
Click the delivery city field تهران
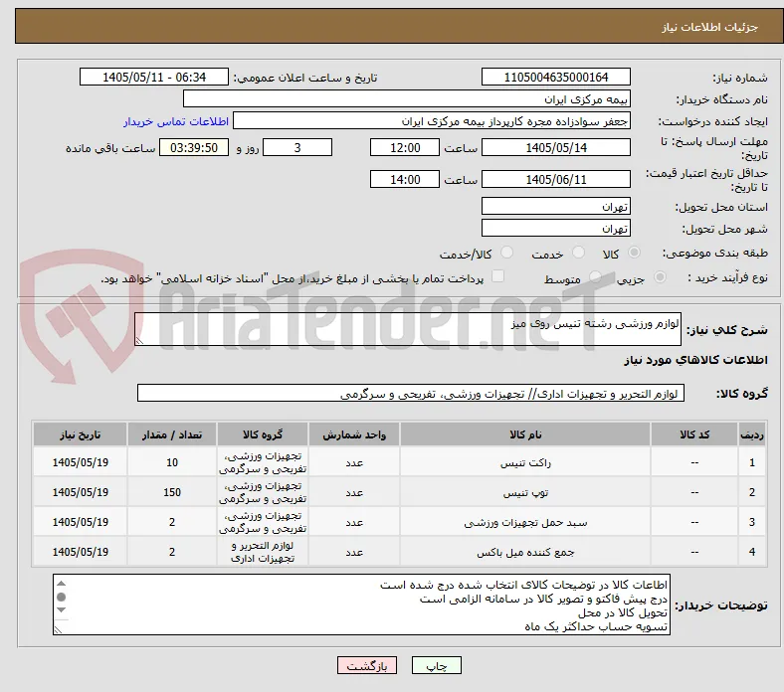tap(555, 228)
